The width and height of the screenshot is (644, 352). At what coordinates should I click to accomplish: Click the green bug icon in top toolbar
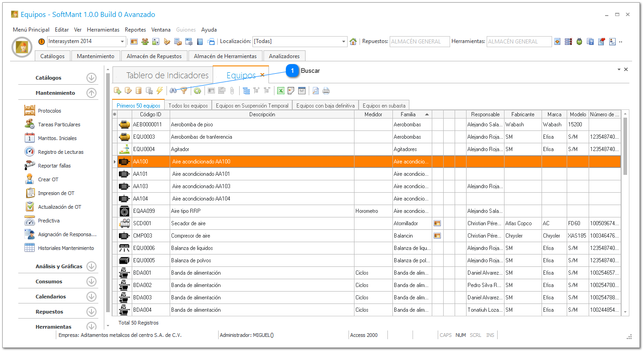click(580, 42)
